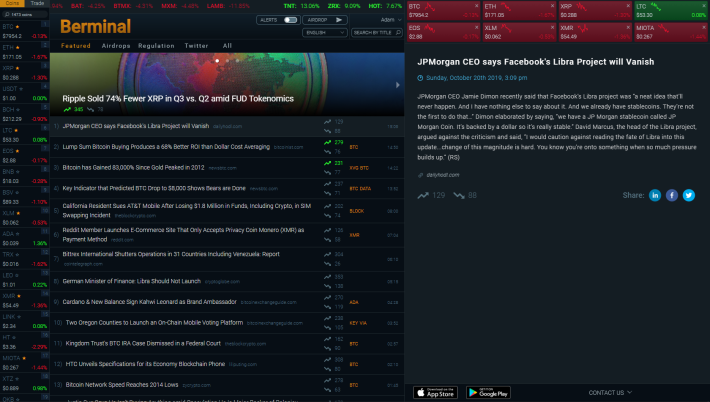Select the second carousel dot indicator
Viewport: 710px width, 402px height.
(x=227, y=61)
